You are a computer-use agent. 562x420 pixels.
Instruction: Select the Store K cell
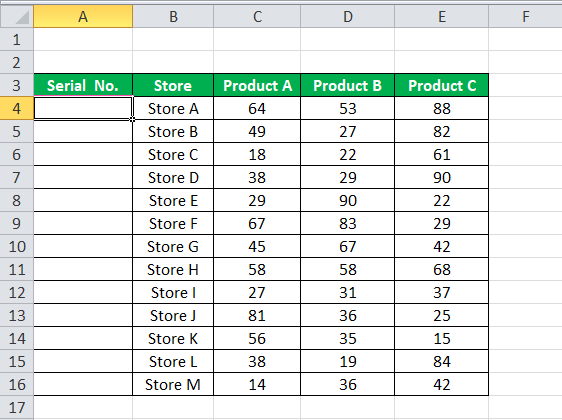[173, 338]
